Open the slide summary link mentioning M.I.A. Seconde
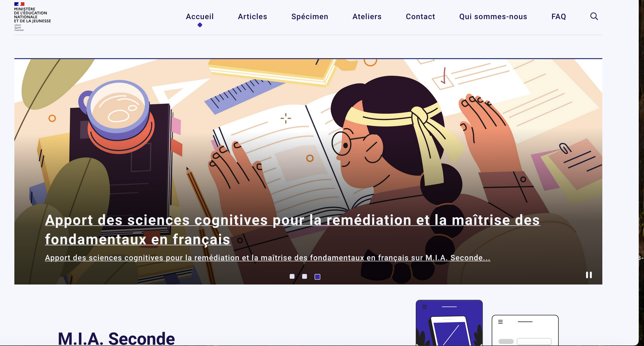Viewport: 644px width, 346px height. click(268, 257)
